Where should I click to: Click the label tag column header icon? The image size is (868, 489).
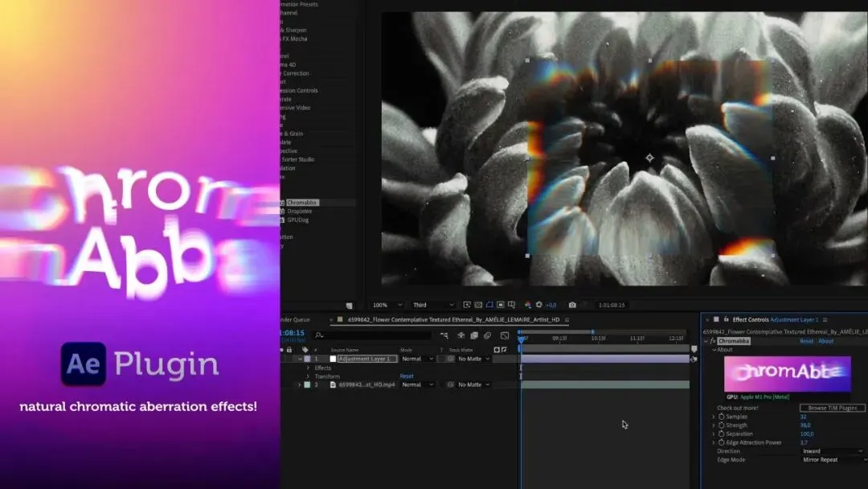pos(305,350)
